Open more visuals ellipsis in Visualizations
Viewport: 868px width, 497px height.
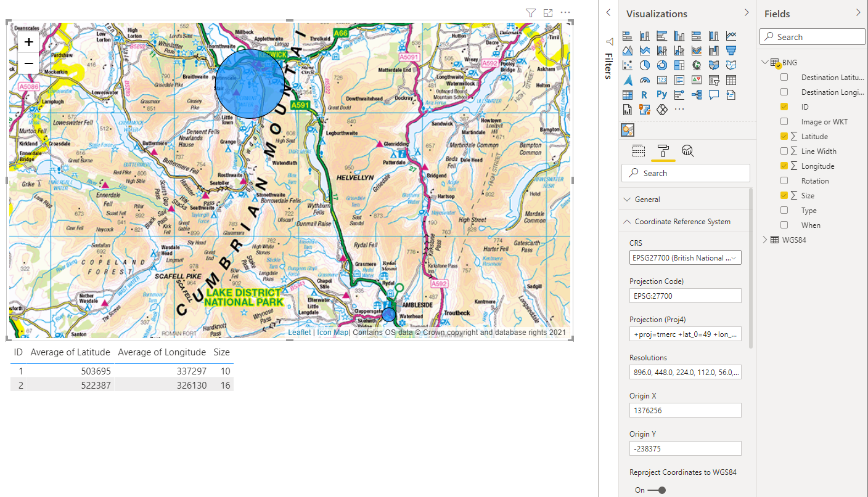click(x=679, y=110)
